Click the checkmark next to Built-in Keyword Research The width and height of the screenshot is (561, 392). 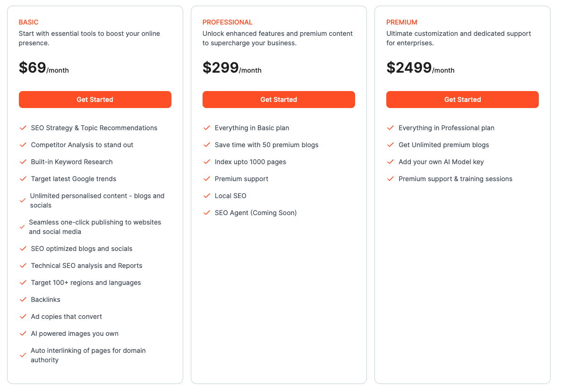click(x=23, y=162)
